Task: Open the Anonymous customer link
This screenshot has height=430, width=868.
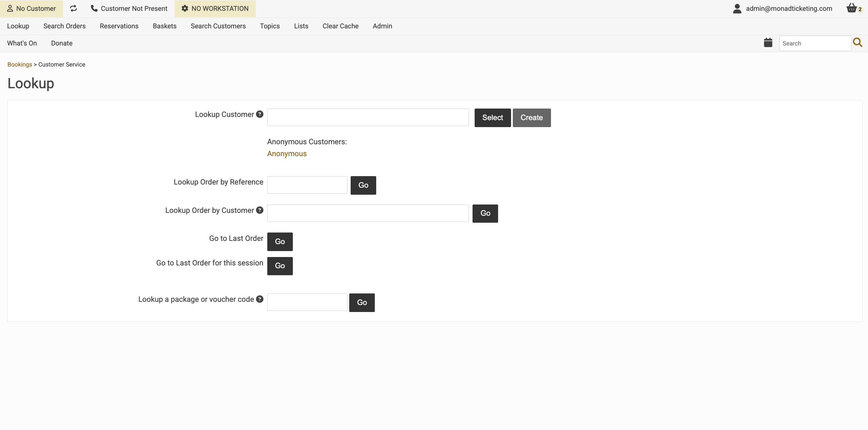Action: coord(287,153)
